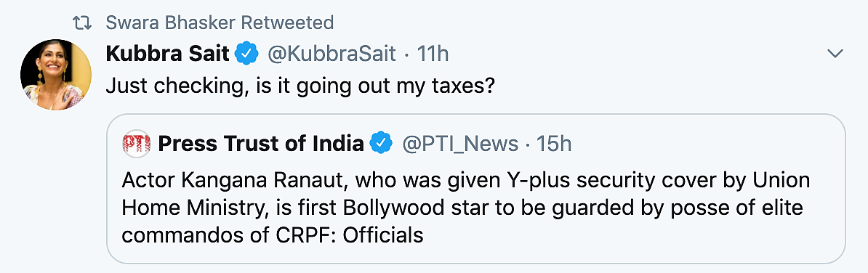Open the 15h quoted tweet timestamp
Image resolution: width=868 pixels, height=273 pixels.
(555, 144)
